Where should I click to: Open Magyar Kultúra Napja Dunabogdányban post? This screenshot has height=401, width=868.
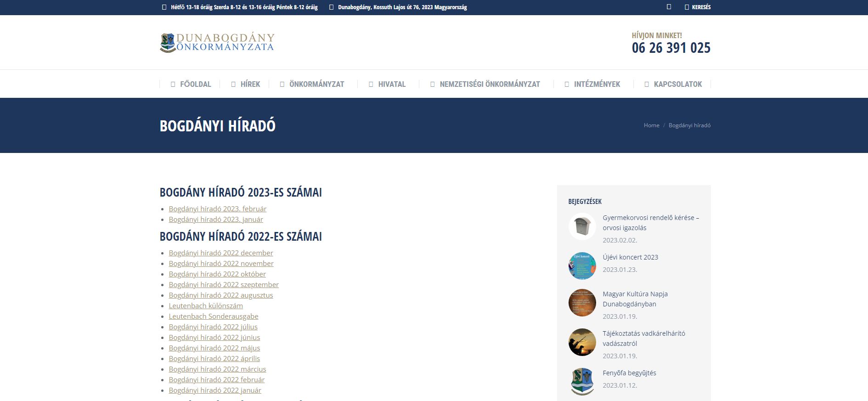coord(635,299)
